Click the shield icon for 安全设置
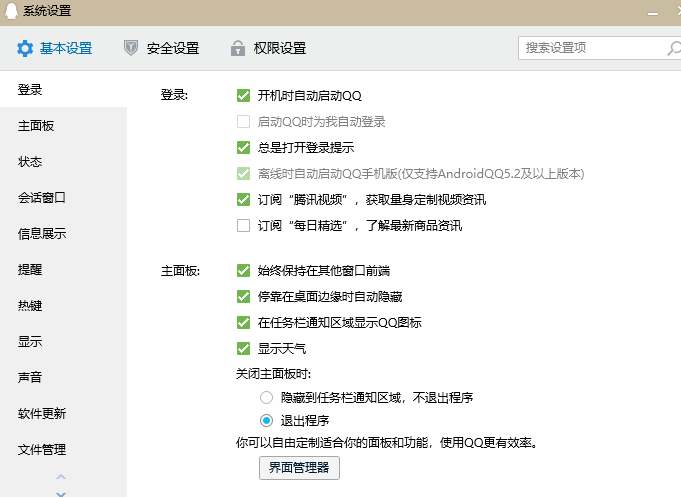The width and height of the screenshot is (681, 497). pyautogui.click(x=131, y=48)
